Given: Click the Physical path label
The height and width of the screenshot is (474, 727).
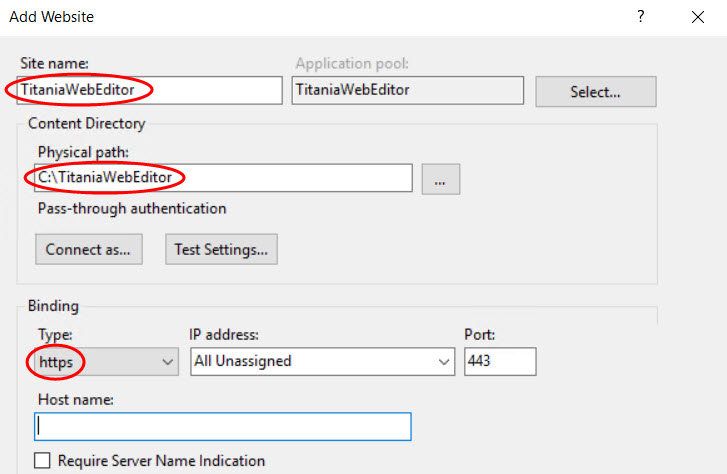Looking at the screenshot, I should (x=83, y=152).
